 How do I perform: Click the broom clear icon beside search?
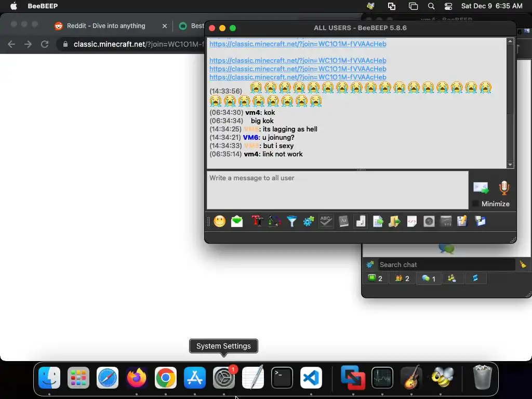[x=523, y=264]
